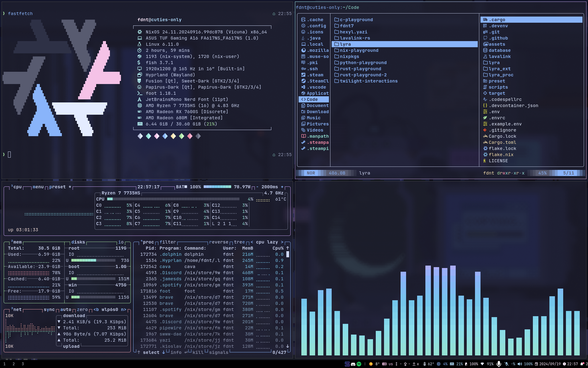Click the Discord icon in the status bar

(353, 364)
